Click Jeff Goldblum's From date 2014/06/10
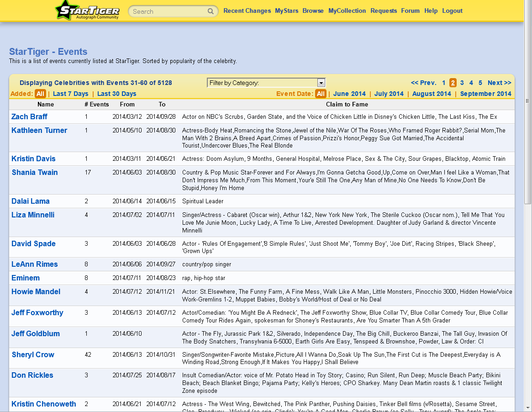The width and height of the screenshot is (532, 412). [x=127, y=333]
